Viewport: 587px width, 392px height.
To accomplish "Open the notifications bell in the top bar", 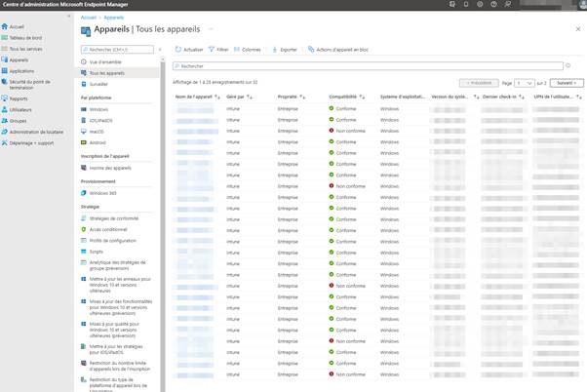I will pyautogui.click(x=466, y=4).
